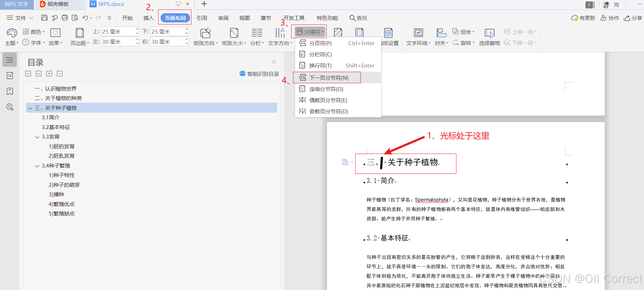The image size is (644, 290).
Task: Select 3.2基本特征 in the outline
Action: pos(56,127)
